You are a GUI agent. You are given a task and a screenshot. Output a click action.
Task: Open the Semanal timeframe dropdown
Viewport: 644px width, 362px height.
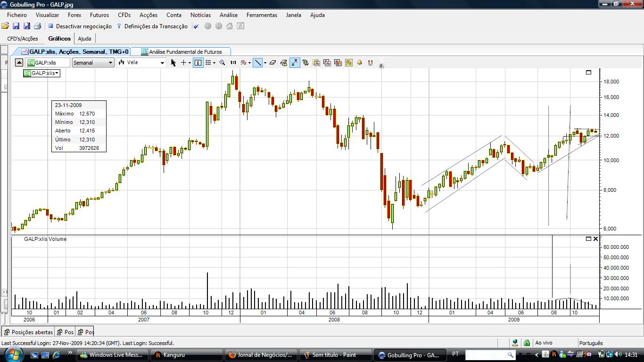(x=93, y=63)
